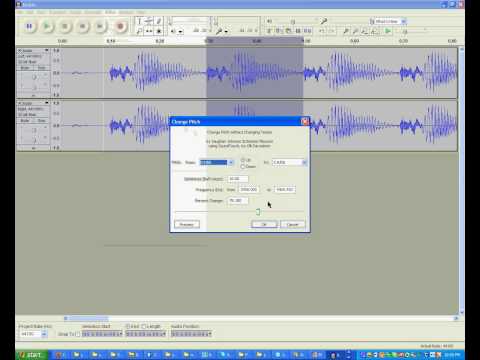
Task: Toggle Mute on the second track
Action: coord(25,120)
